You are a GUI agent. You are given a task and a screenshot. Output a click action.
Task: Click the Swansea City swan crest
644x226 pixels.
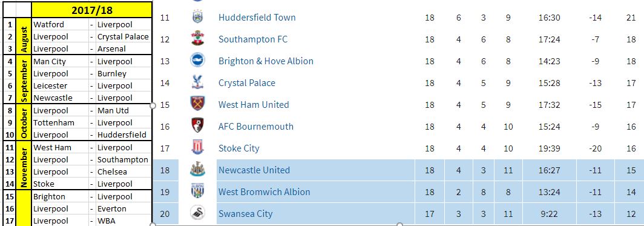[197, 213]
